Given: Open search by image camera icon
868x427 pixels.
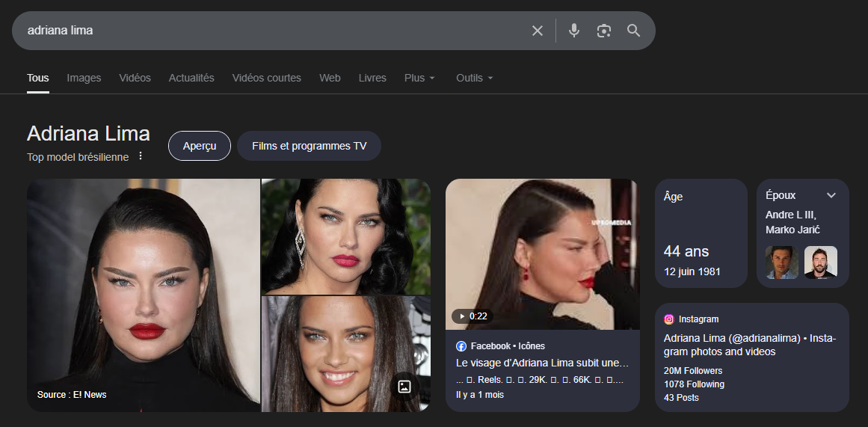Looking at the screenshot, I should coord(604,31).
